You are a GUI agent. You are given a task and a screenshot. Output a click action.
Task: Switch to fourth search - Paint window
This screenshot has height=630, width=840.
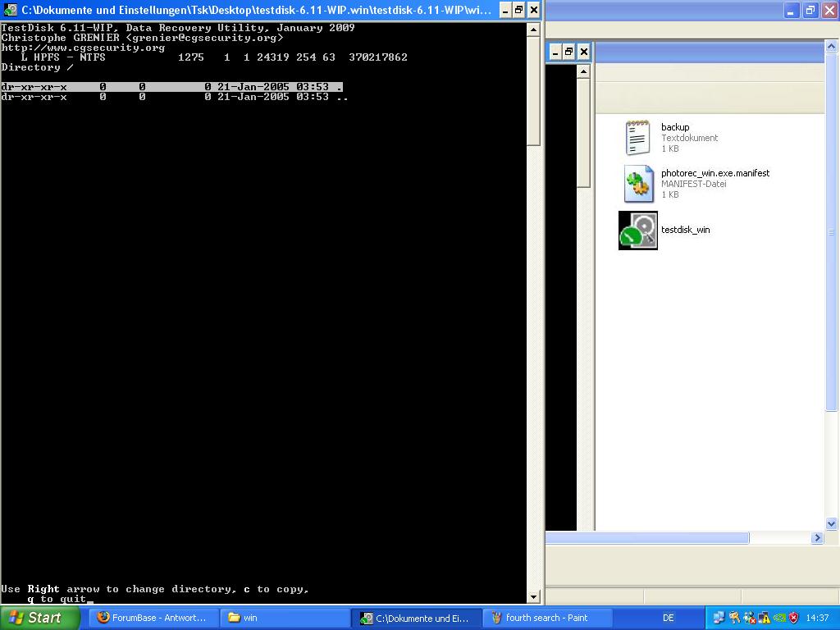click(547, 618)
